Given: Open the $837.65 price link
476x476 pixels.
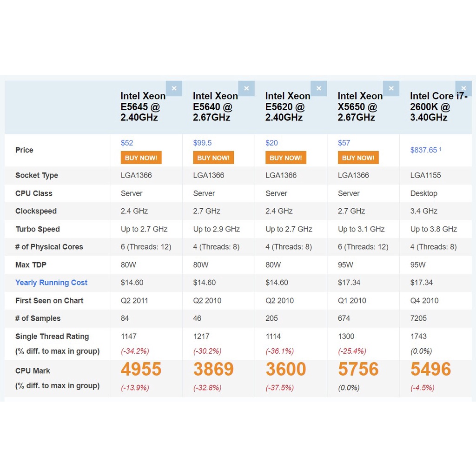Looking at the screenshot, I should point(423,150).
